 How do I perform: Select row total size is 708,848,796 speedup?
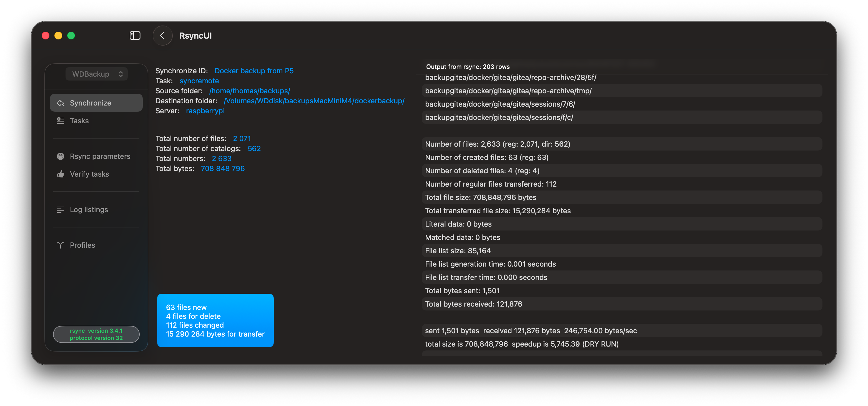click(622, 344)
